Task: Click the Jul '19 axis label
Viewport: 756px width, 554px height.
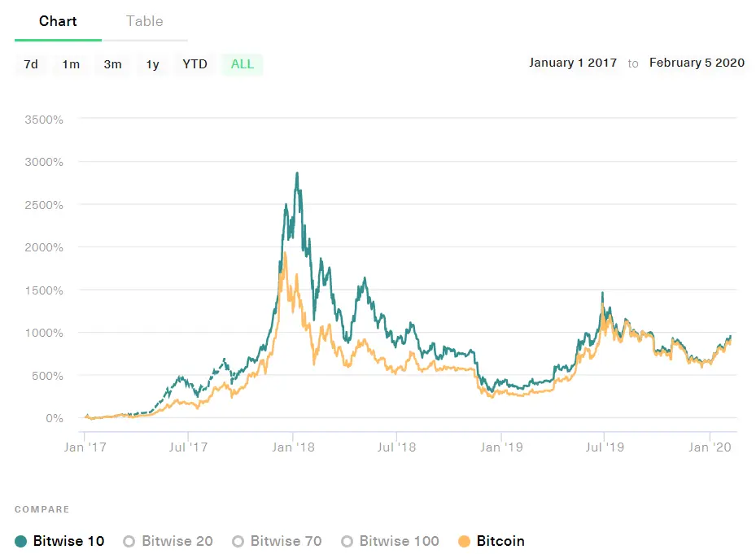Action: pyautogui.click(x=605, y=447)
